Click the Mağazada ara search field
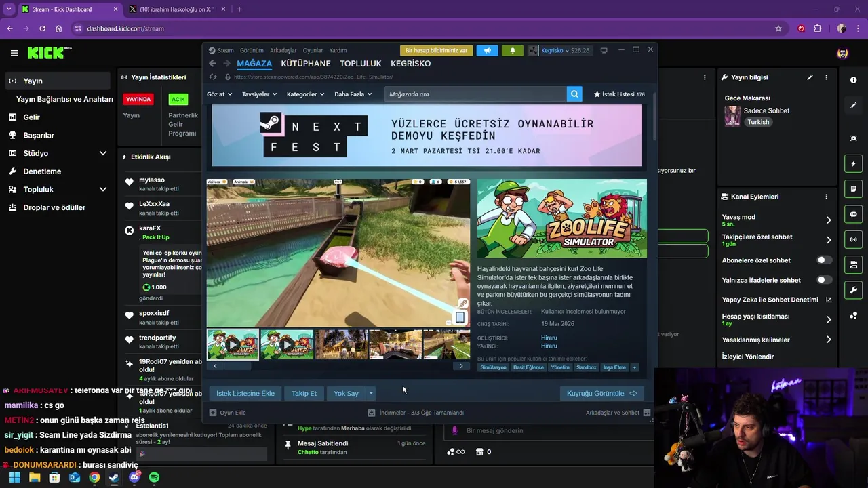The height and width of the screenshot is (488, 868). pos(475,94)
